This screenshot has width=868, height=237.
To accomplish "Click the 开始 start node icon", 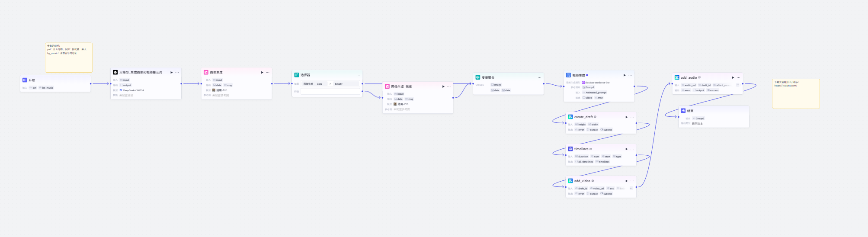I will point(25,80).
